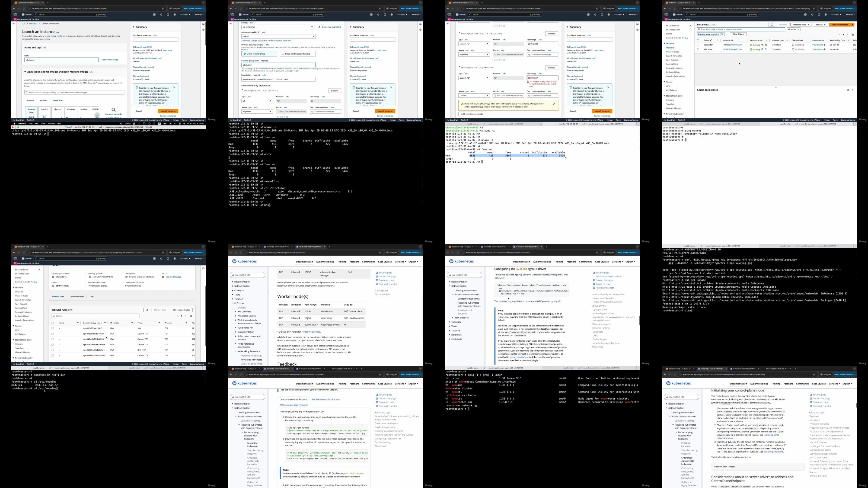The image size is (868, 488).
Task: Open 'Browse more AMIs' magnifier icon
Action: pos(114,110)
